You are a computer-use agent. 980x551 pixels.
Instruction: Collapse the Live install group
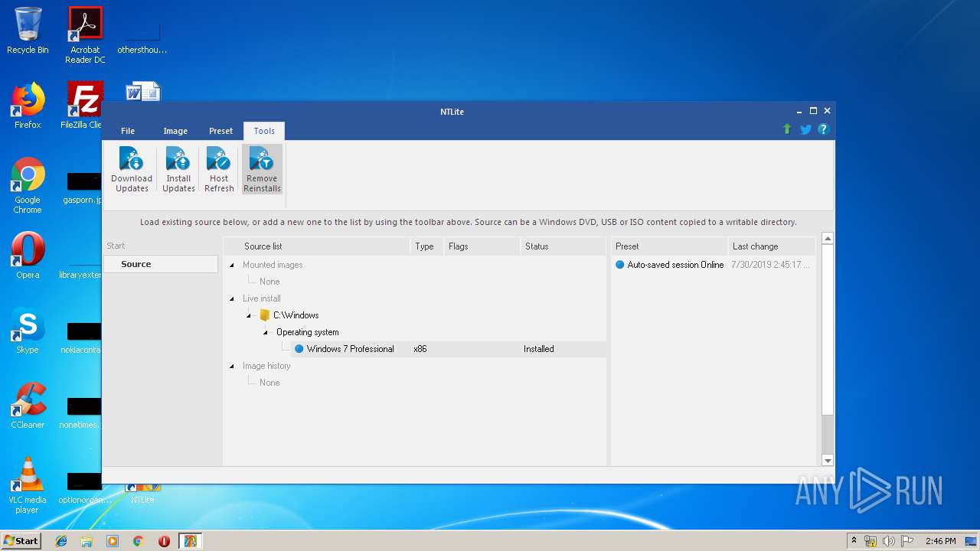(232, 298)
